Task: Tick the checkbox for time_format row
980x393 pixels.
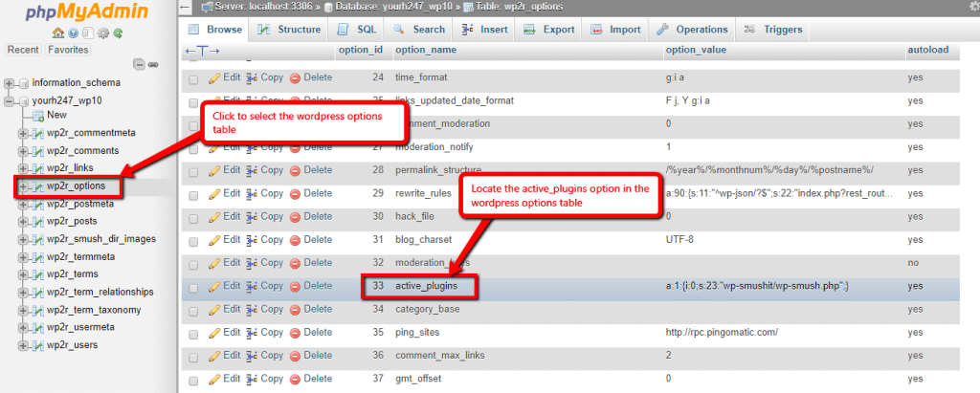Action: (x=193, y=79)
